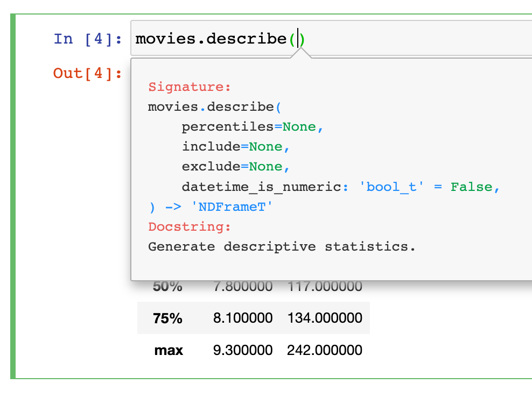Select the 8.100000 table cell

coord(243,318)
